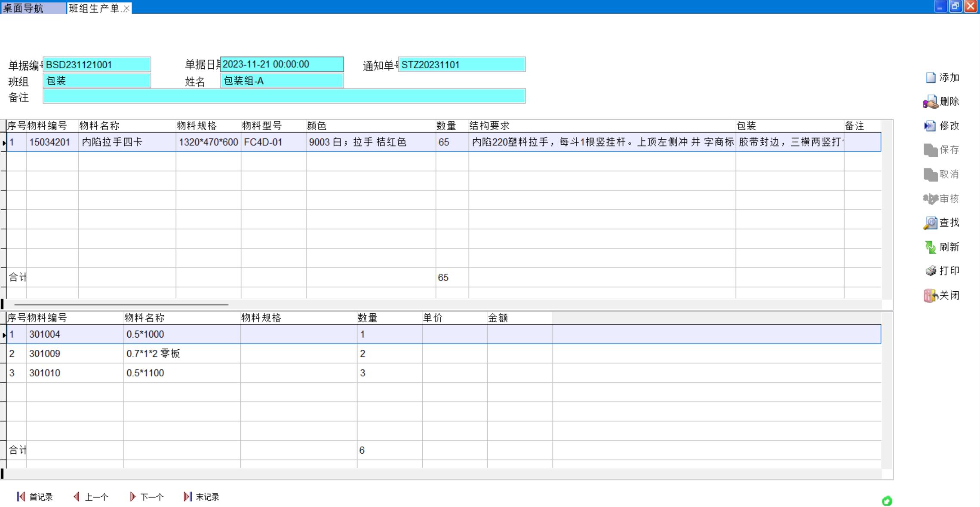Viewport: 980px width, 507px height.
Task: Close the 班组生产单 tab with its x
Action: pos(126,9)
